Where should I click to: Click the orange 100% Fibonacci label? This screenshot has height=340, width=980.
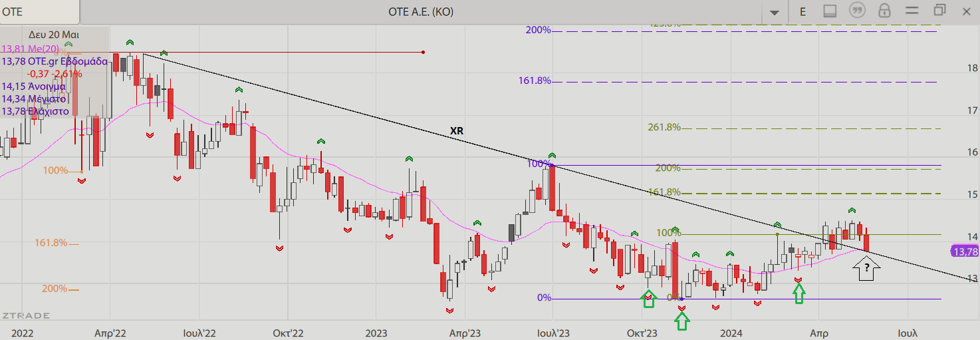coord(55,171)
